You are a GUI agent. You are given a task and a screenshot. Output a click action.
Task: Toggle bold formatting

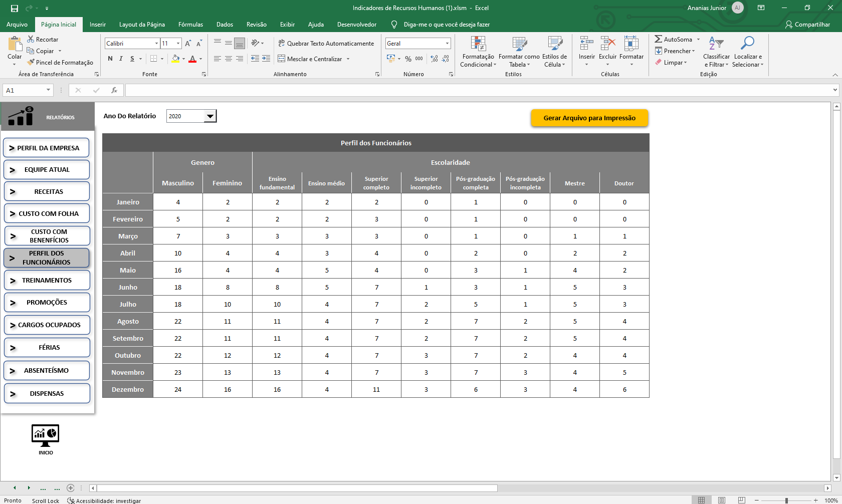click(x=110, y=59)
